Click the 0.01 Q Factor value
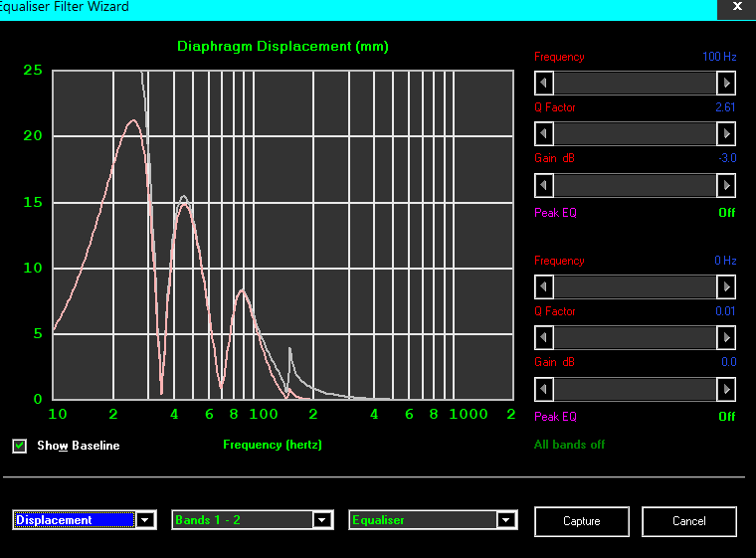The height and width of the screenshot is (558, 756). click(x=725, y=311)
